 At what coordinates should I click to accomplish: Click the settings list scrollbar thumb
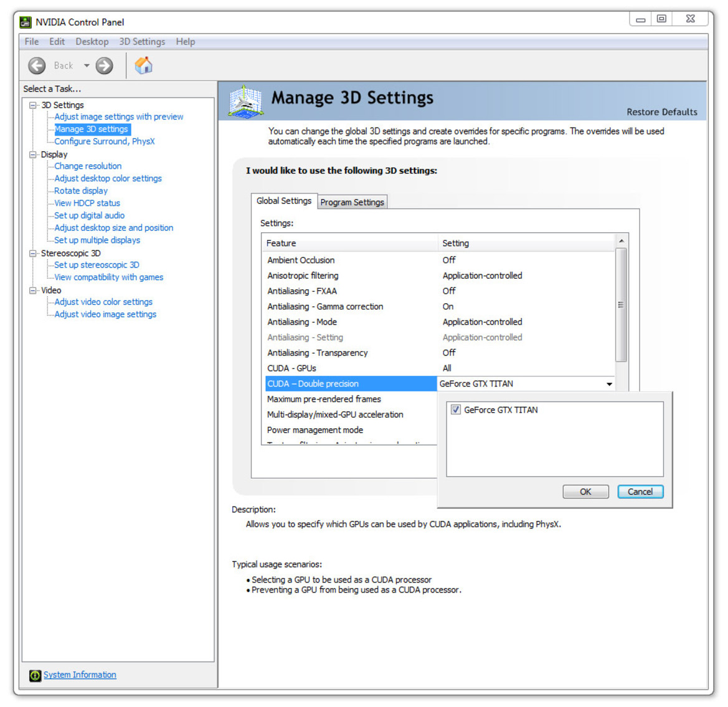[622, 305]
